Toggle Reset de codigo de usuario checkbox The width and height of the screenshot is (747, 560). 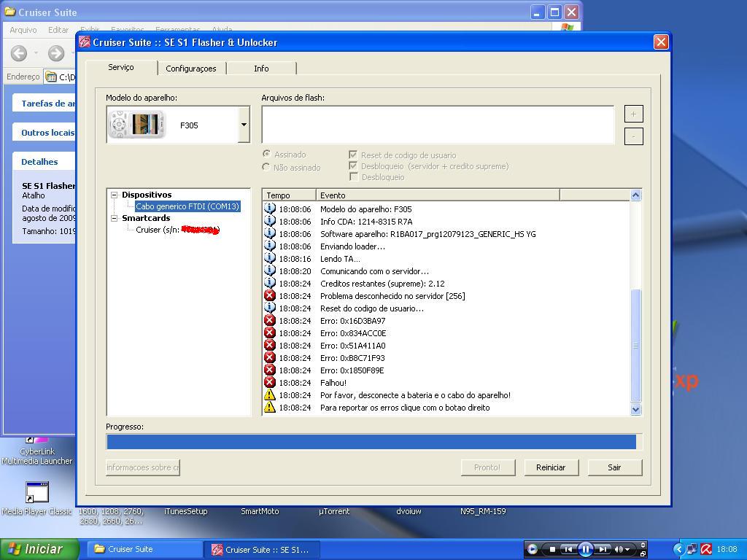[353, 155]
